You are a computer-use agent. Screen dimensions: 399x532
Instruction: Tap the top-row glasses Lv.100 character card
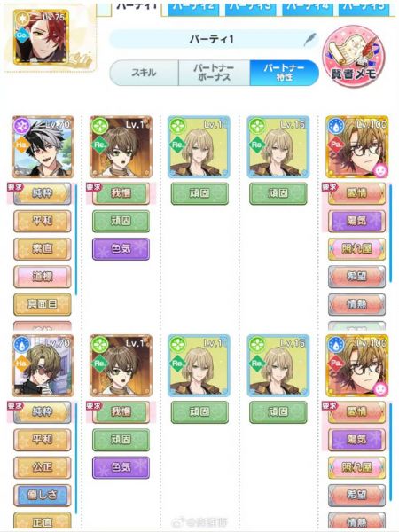pos(357,146)
